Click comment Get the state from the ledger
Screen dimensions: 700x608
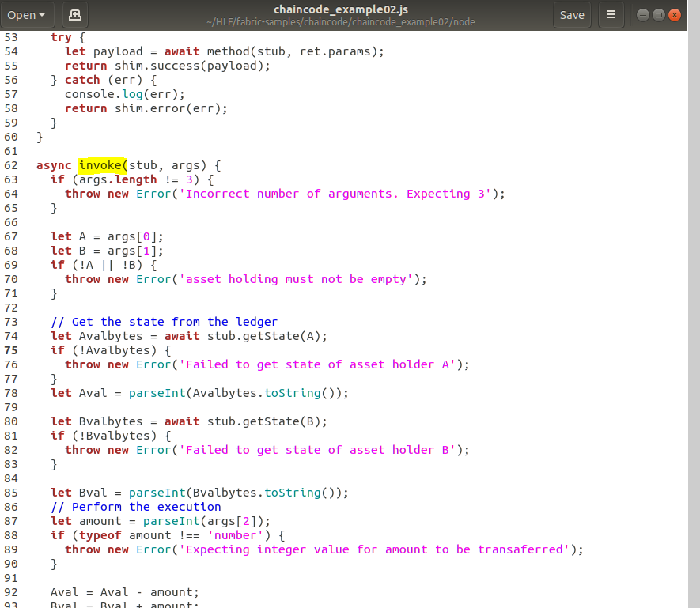click(164, 322)
